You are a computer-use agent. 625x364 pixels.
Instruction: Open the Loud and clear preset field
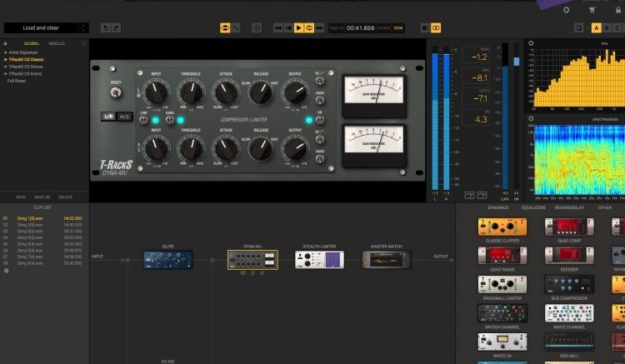(x=41, y=27)
